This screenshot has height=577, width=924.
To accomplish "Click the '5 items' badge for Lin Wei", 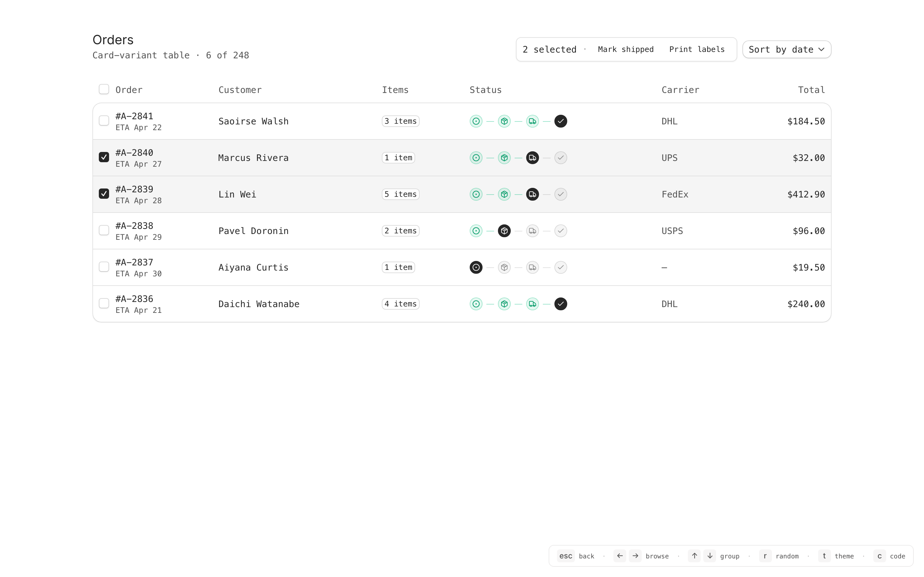I will 400,194.
